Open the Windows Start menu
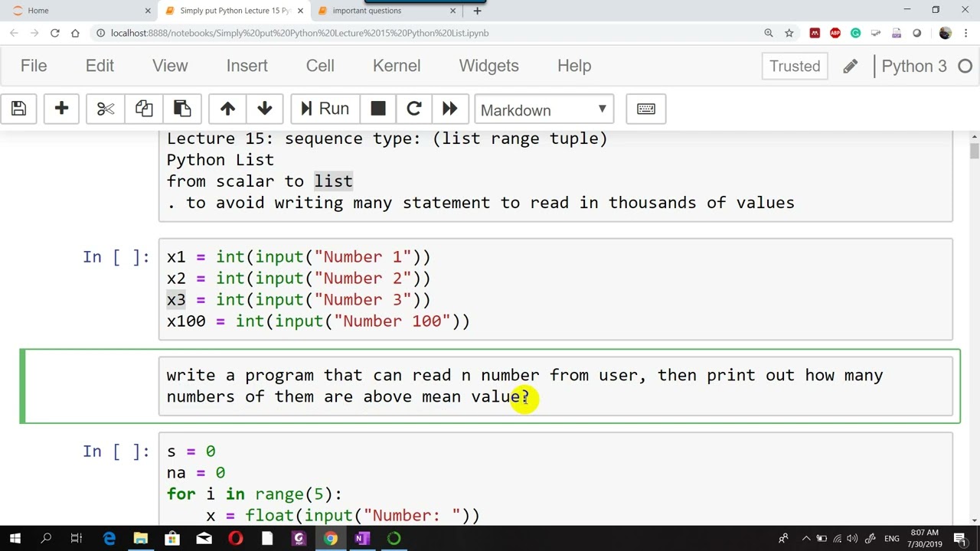 tap(15, 539)
